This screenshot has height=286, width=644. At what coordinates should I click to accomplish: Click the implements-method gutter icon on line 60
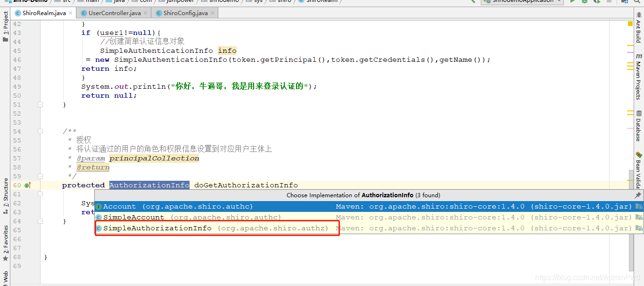click(x=27, y=185)
